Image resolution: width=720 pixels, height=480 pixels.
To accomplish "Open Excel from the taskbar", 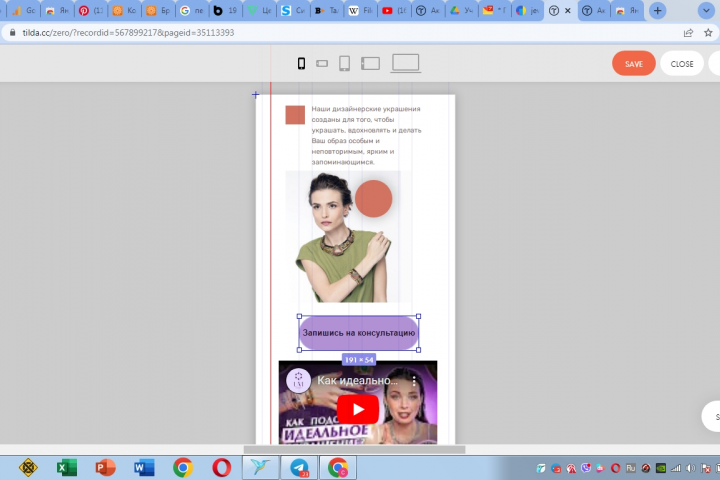I will click(x=67, y=468).
